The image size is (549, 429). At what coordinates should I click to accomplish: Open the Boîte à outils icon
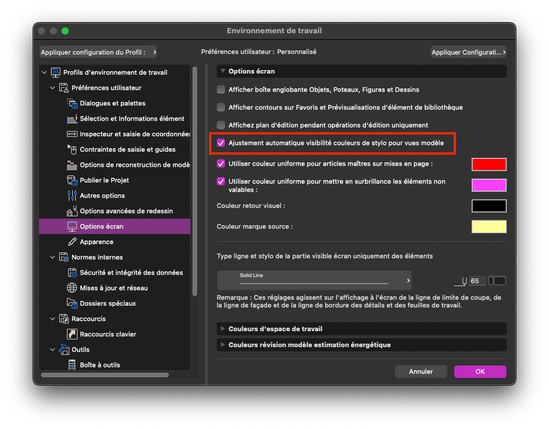(72, 365)
